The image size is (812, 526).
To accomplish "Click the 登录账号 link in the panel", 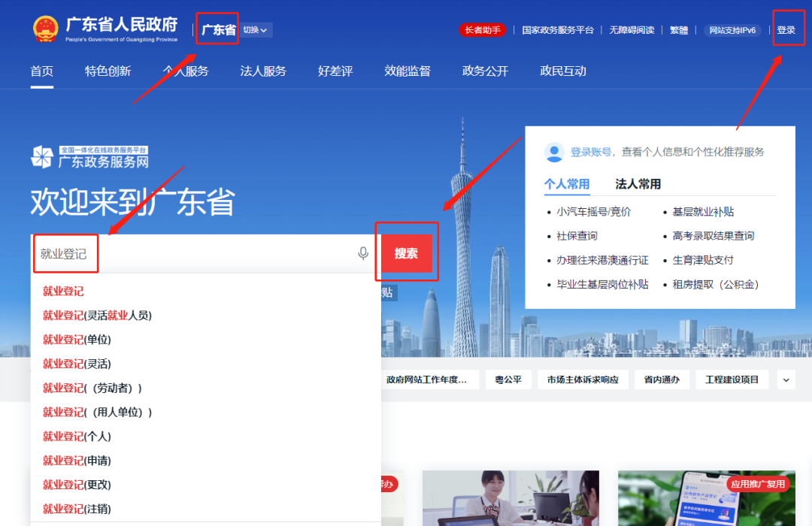I will click(x=591, y=152).
